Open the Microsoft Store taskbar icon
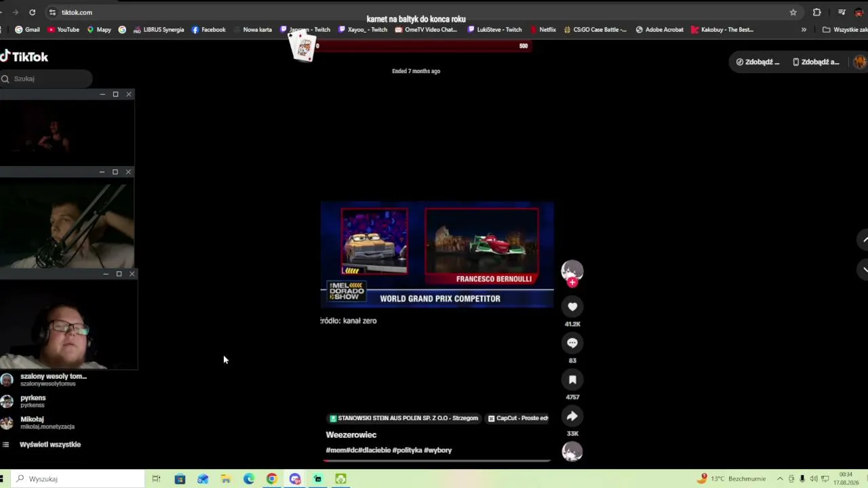The width and height of the screenshot is (868, 488). point(180,479)
